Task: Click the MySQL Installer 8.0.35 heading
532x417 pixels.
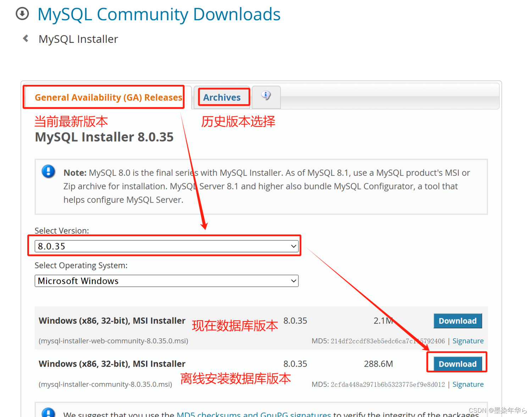Action: 104,137
